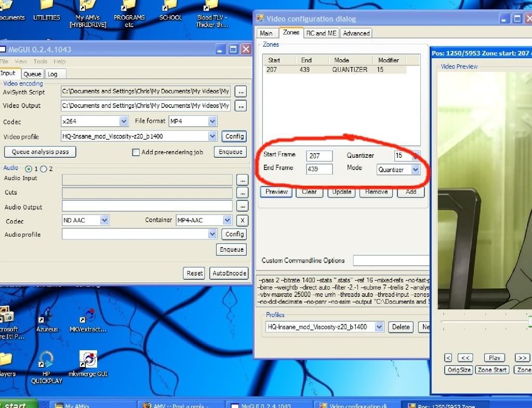Open the My AMVs HYBRIDRIVE shortcut
This screenshot has height=408, width=532.
pyautogui.click(x=88, y=14)
